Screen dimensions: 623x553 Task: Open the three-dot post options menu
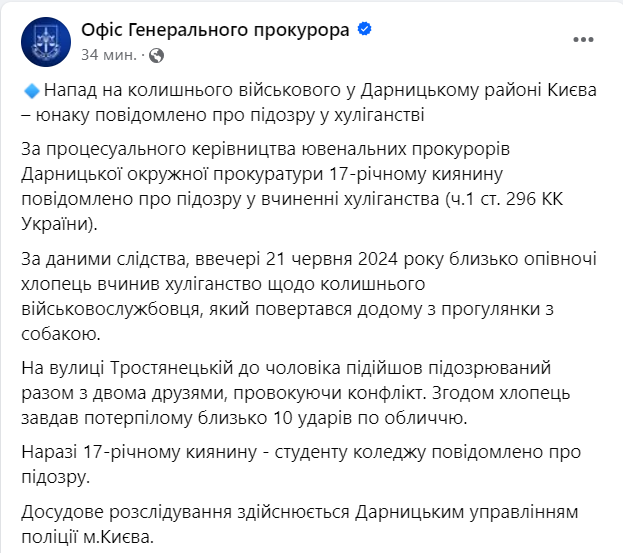tap(583, 41)
